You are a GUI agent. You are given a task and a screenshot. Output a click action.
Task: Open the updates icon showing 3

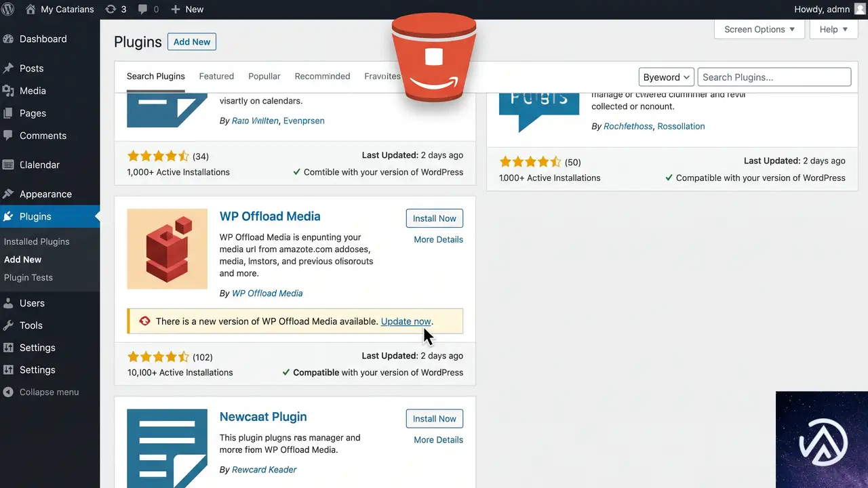click(x=116, y=9)
